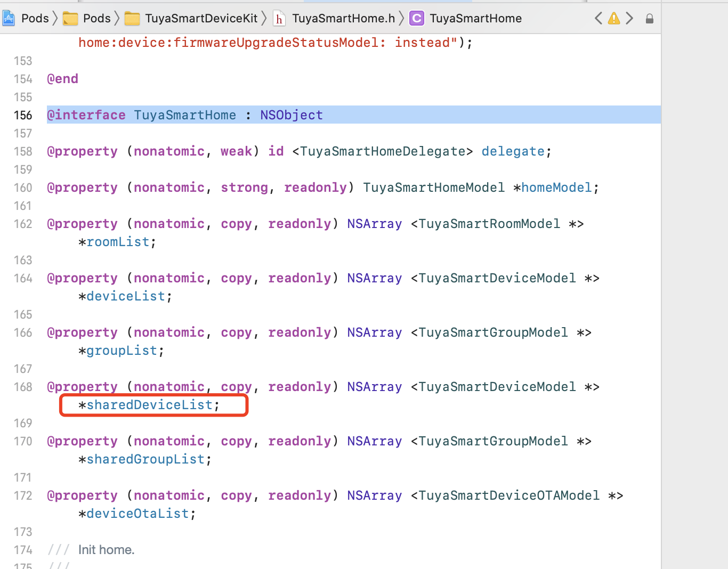Click the Pods project icon in breadcrumb
Viewport: 728px width, 569px height.
(x=9, y=19)
